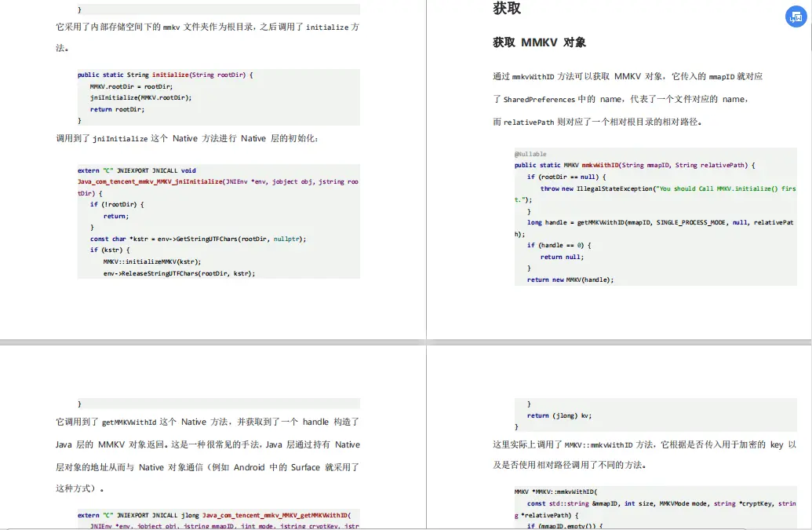This screenshot has width=812, height=530.
Task: Click the blue floating round icon
Action: (796, 16)
